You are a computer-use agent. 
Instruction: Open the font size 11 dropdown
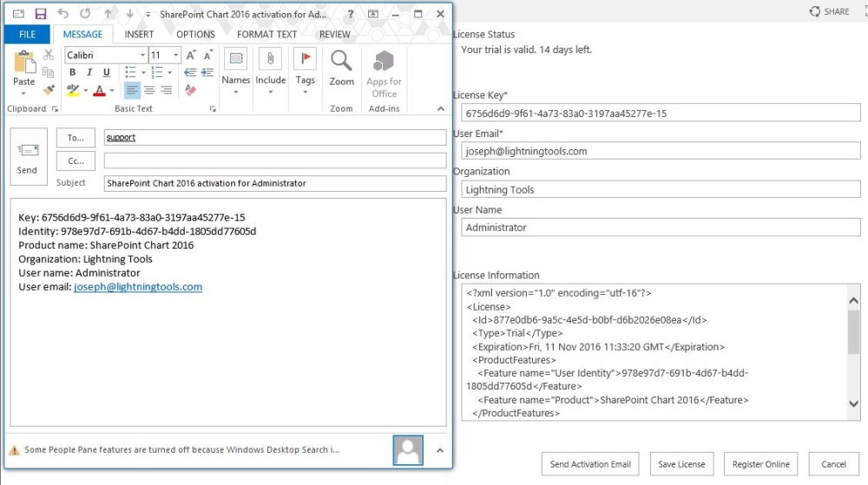[x=176, y=56]
